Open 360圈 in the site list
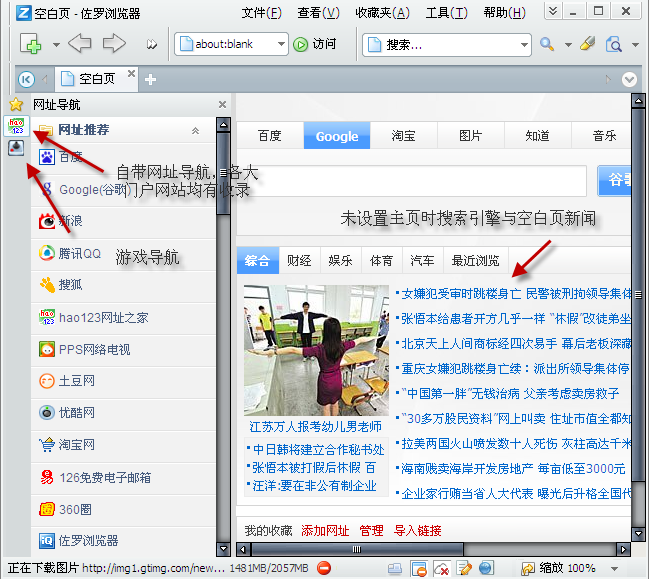 pyautogui.click(x=124, y=509)
